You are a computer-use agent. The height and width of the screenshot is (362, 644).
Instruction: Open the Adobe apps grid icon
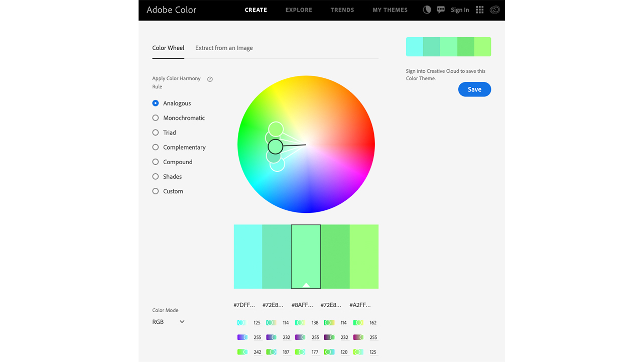pyautogui.click(x=479, y=10)
